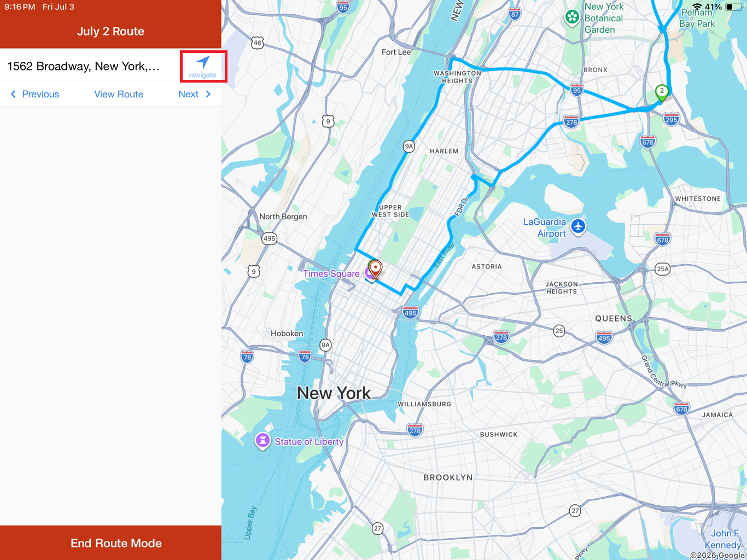The height and width of the screenshot is (560, 747).
Task: Select the green stop 2 map pin
Action: (x=662, y=93)
